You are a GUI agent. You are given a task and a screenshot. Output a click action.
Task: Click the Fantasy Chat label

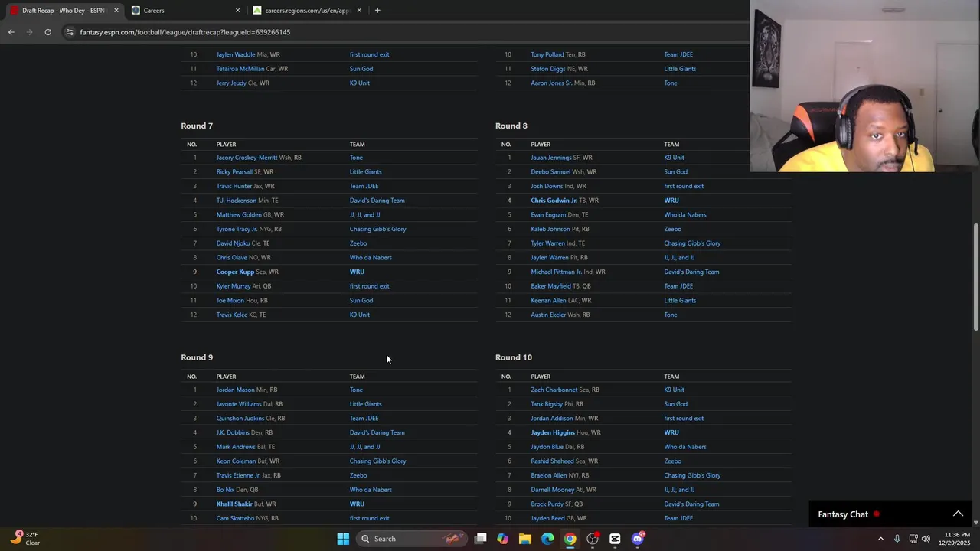pyautogui.click(x=843, y=514)
